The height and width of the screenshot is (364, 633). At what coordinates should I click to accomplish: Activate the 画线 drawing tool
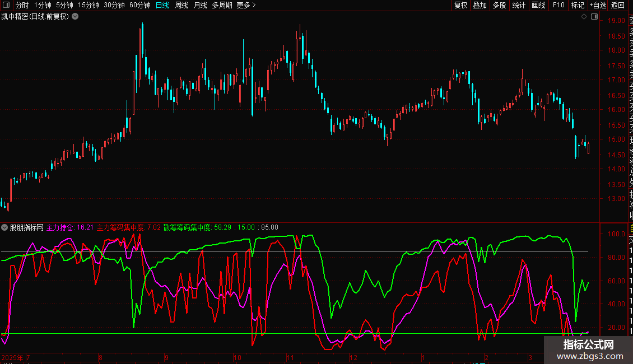538,5
